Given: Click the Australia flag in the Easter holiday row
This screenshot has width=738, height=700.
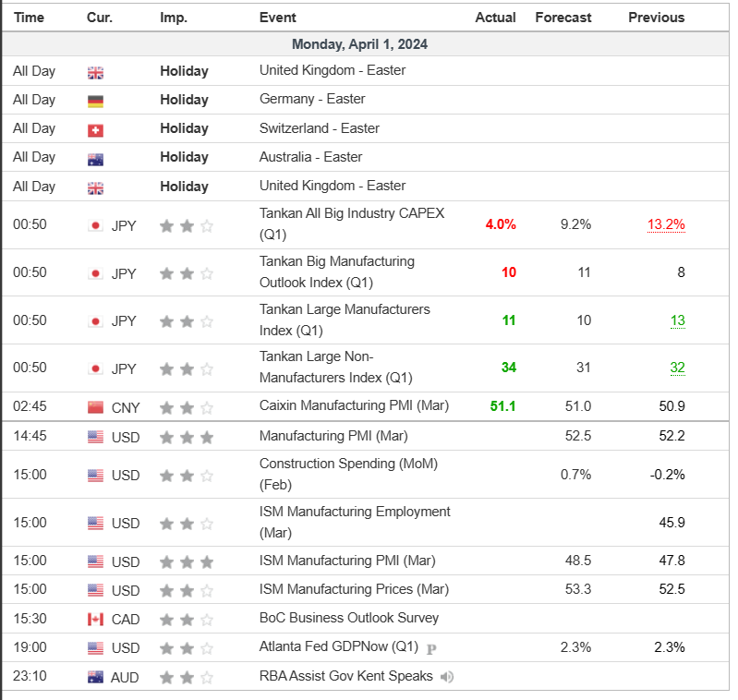Looking at the screenshot, I should point(95,158).
